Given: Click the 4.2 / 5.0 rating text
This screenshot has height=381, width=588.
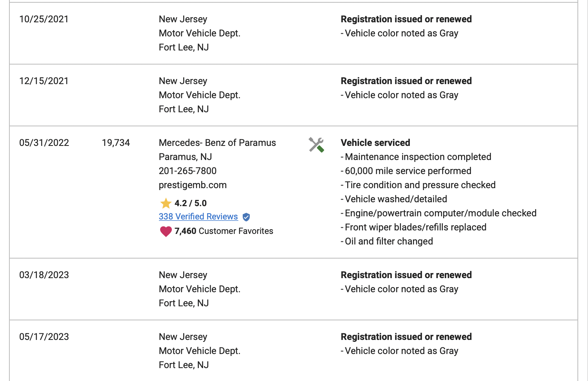Looking at the screenshot, I should point(191,203).
